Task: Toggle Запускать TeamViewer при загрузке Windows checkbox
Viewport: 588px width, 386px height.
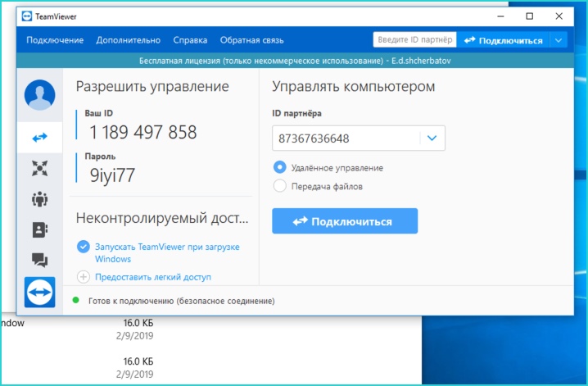Action: [x=84, y=247]
